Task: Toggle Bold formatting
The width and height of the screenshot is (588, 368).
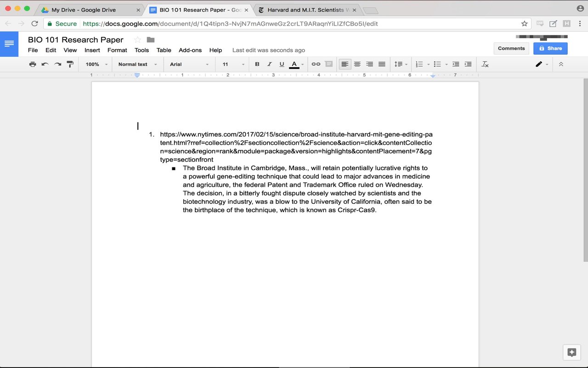Action: [x=257, y=64]
